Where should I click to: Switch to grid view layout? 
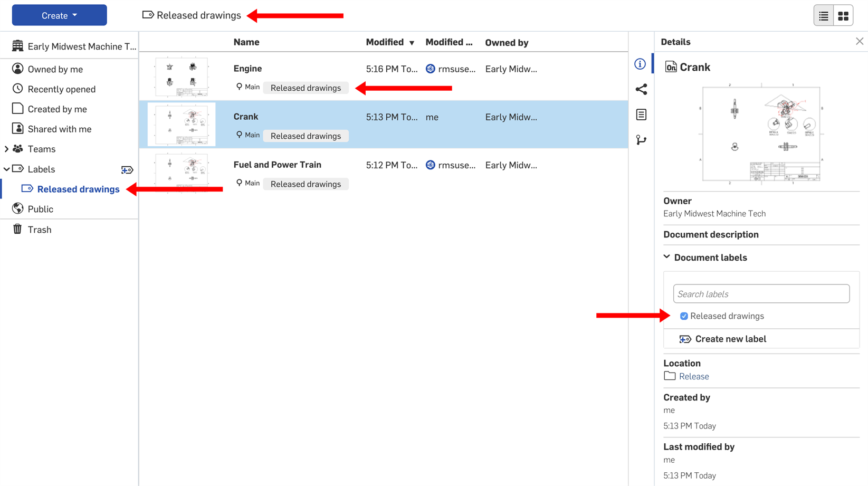pos(843,16)
